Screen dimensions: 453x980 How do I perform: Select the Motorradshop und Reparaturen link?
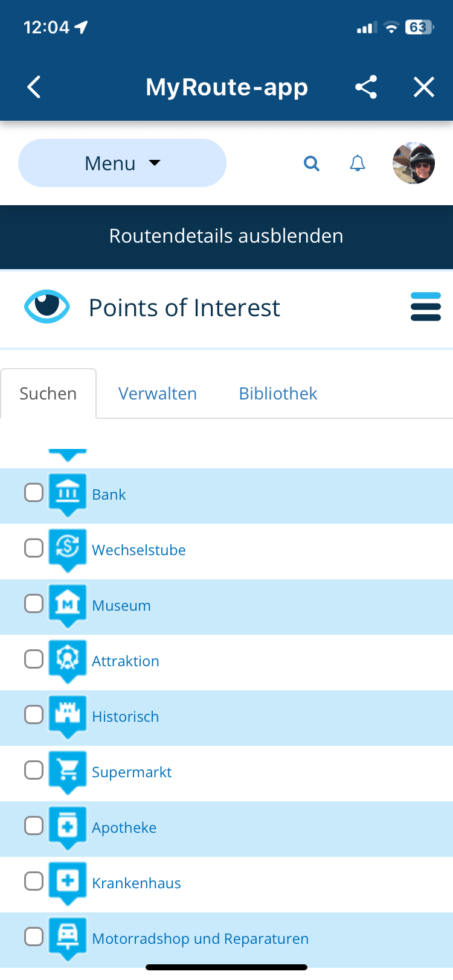click(x=201, y=939)
